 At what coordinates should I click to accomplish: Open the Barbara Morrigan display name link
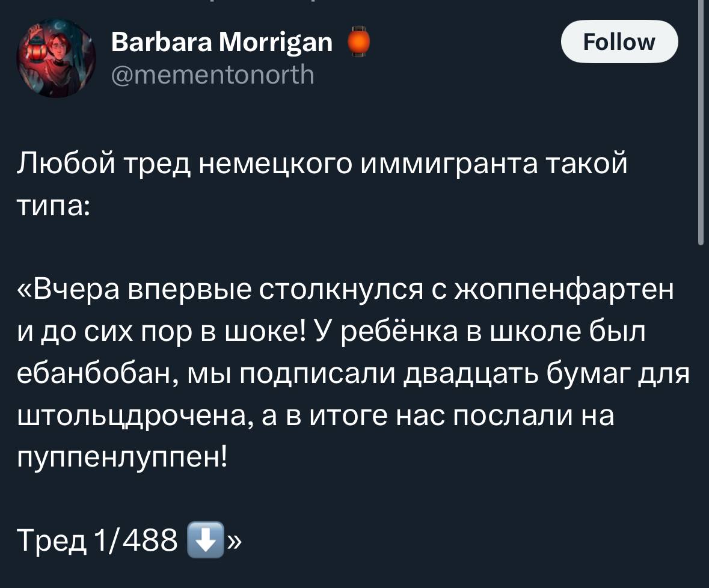point(222,42)
